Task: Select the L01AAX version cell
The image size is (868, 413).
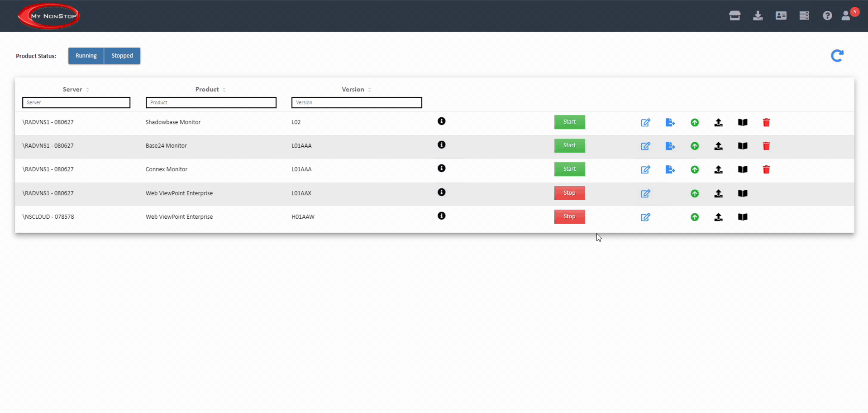Action: (x=301, y=193)
